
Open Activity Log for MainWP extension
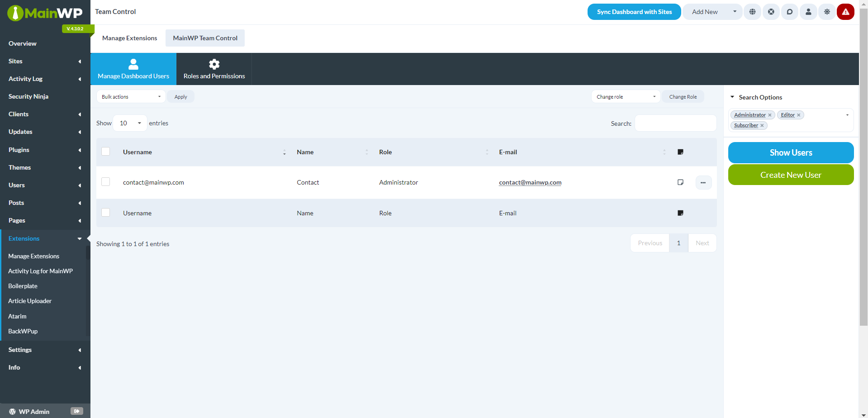pos(40,271)
